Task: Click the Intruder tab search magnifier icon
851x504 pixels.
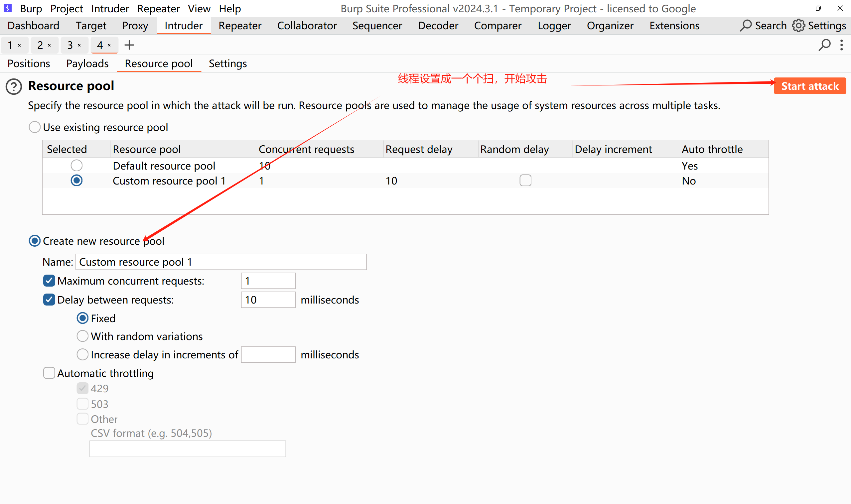Action: [824, 45]
